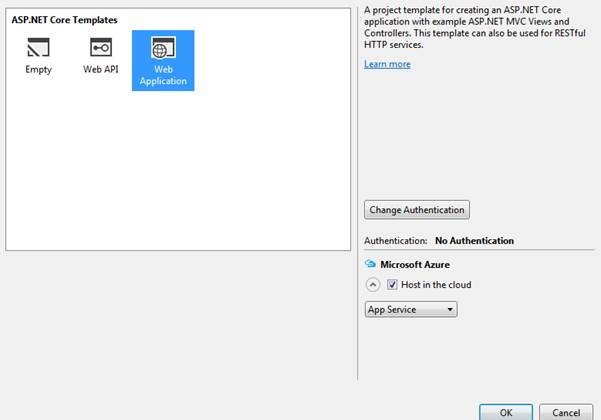Open the App Service dropdown
The height and width of the screenshot is (420, 601).
[411, 309]
